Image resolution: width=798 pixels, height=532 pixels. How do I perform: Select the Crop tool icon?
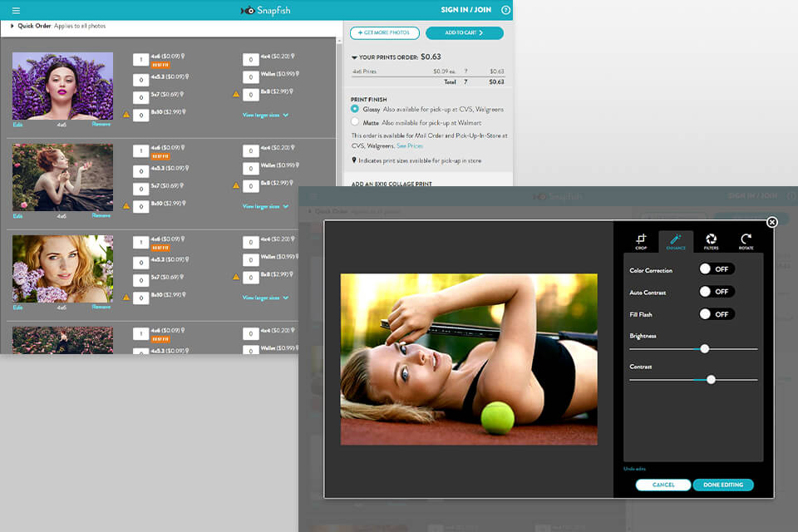641,241
